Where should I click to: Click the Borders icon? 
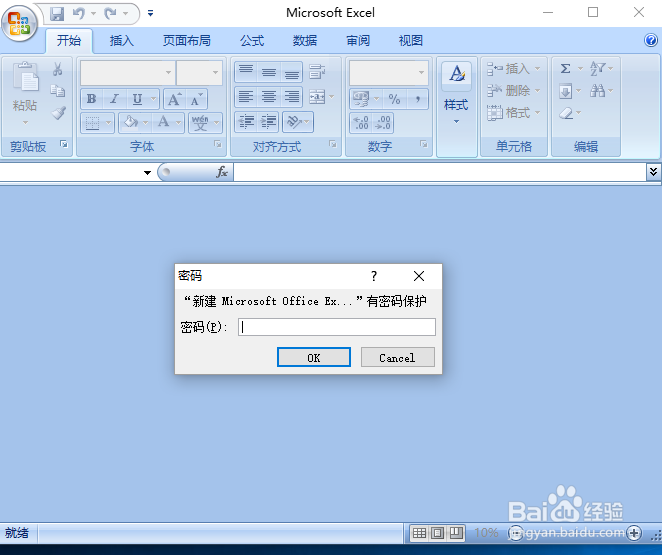pyautogui.click(x=92, y=123)
